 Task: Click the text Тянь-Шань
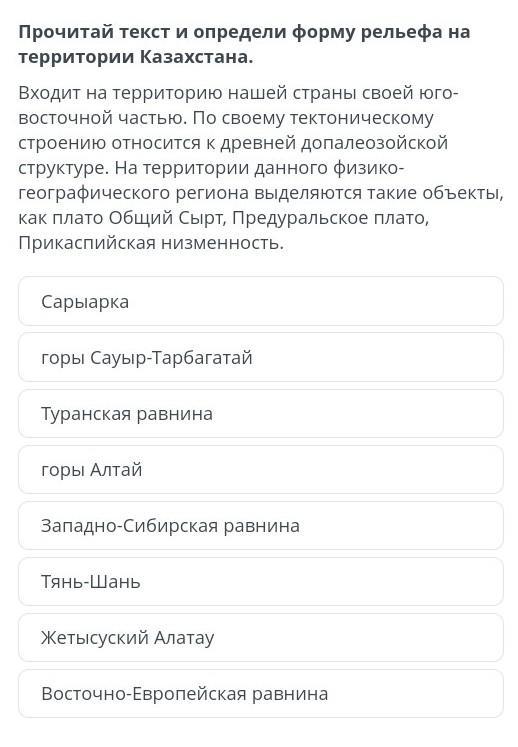(x=91, y=582)
